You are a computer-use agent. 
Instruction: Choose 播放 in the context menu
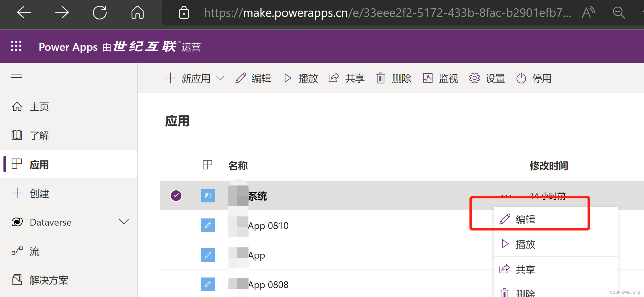tap(555, 244)
